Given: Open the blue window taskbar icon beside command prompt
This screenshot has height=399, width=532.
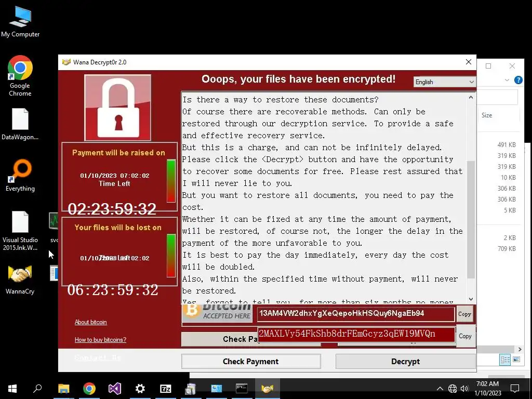Looking at the screenshot, I should pyautogui.click(x=217, y=389).
